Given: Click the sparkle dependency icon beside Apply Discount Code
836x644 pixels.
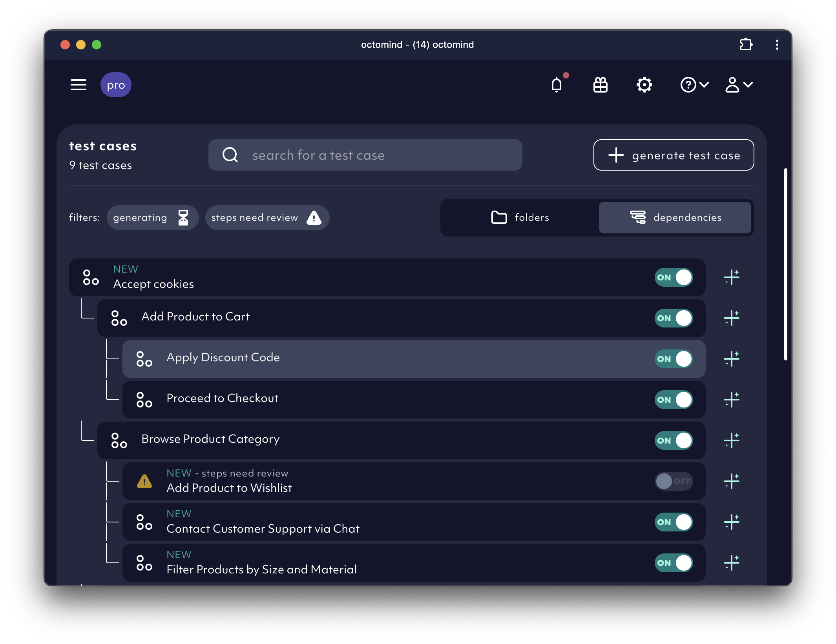Looking at the screenshot, I should 732,358.
